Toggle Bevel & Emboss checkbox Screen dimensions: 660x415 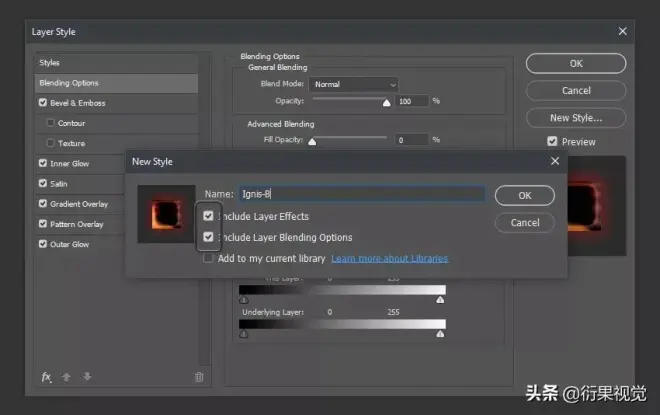coord(43,102)
